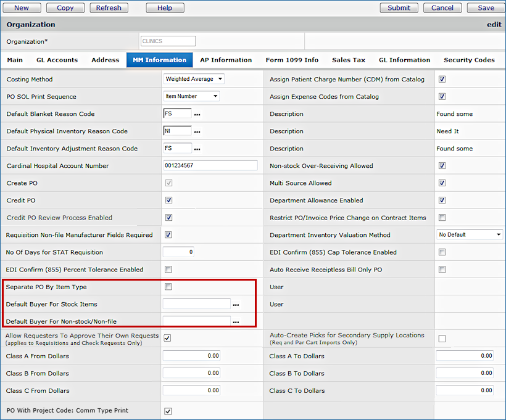The height and width of the screenshot is (420, 506).
Task: Switch to the AP Information tab
Action: click(226, 60)
